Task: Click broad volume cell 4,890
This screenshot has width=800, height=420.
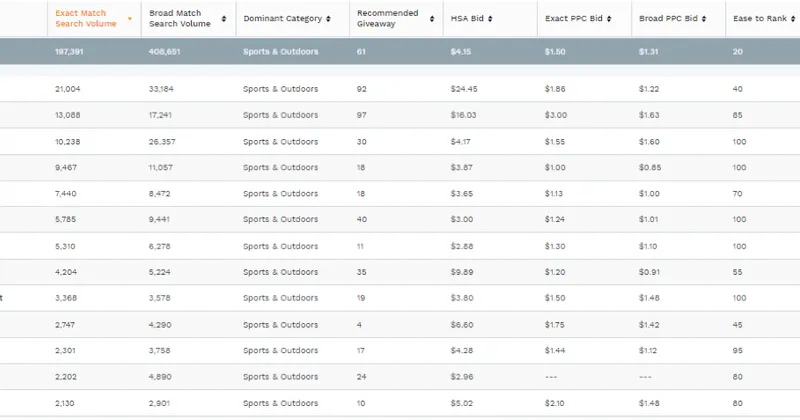Action: click(x=160, y=377)
